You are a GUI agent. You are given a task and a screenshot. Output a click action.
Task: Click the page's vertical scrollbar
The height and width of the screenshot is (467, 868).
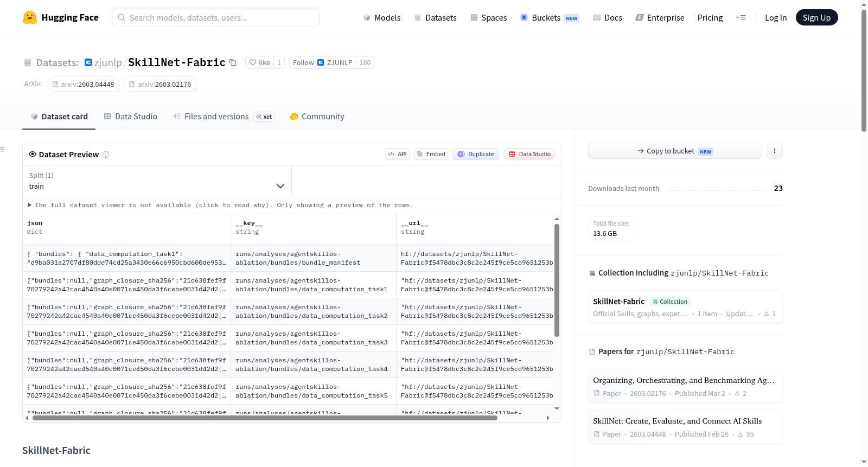864,71
